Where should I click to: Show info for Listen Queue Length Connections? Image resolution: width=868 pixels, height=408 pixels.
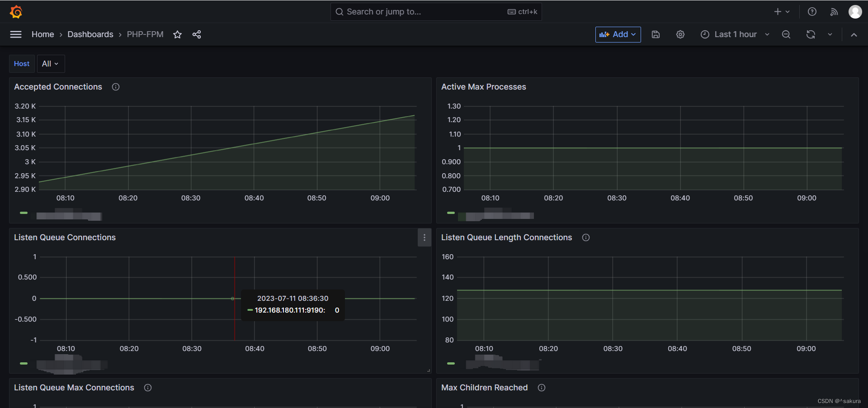pyautogui.click(x=586, y=237)
